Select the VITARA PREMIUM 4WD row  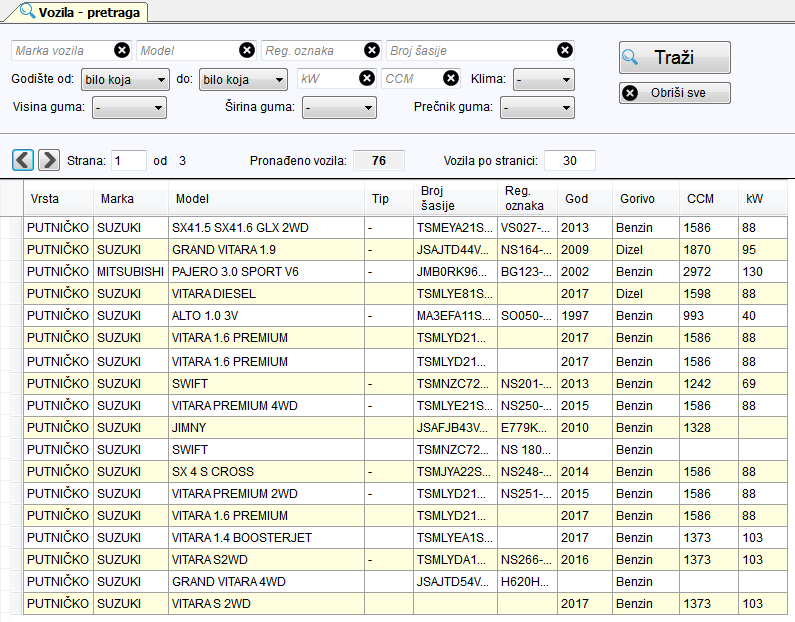click(405, 406)
